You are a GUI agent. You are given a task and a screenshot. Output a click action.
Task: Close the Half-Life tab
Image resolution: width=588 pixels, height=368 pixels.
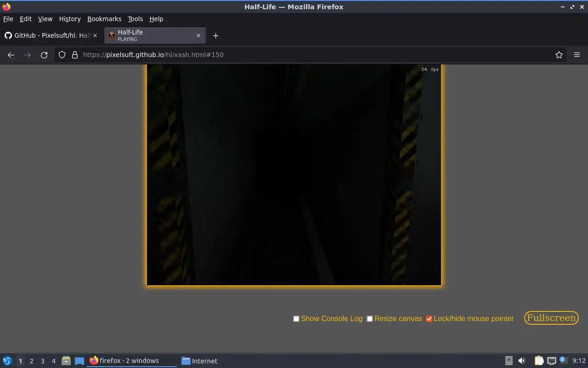(x=198, y=35)
